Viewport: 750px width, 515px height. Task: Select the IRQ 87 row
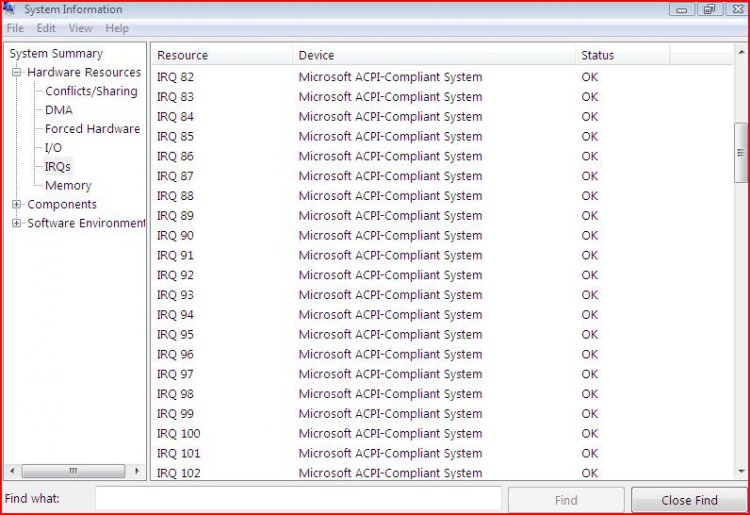[441, 176]
